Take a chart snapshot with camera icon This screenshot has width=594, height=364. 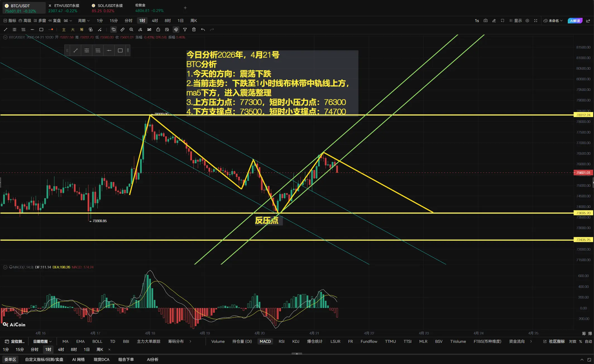tap(485, 21)
